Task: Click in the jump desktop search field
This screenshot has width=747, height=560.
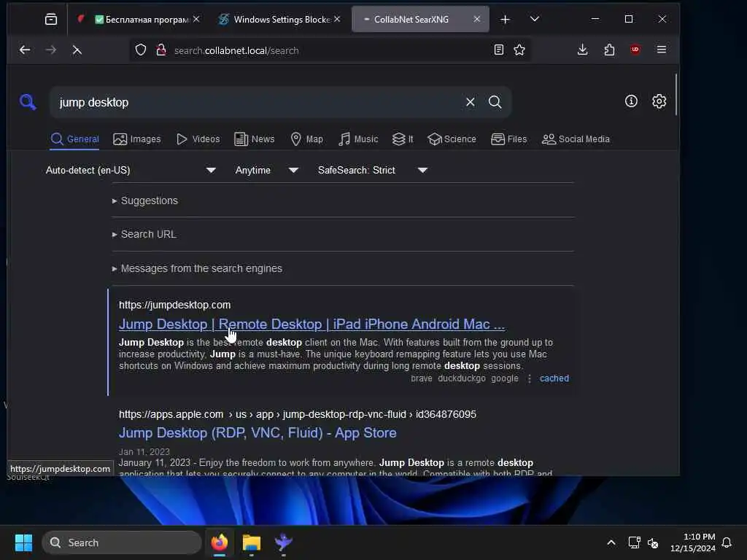Action: click(258, 102)
